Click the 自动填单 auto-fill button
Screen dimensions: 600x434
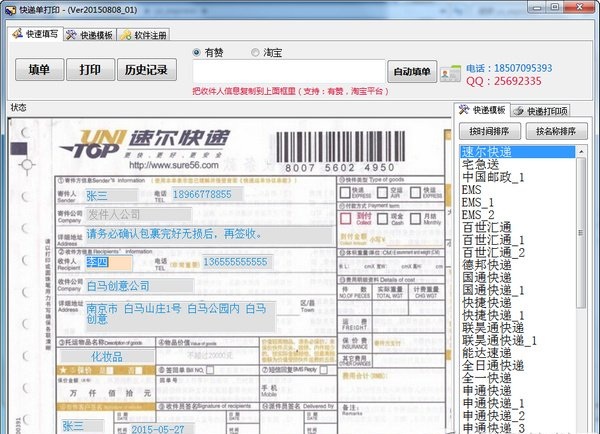click(412, 72)
